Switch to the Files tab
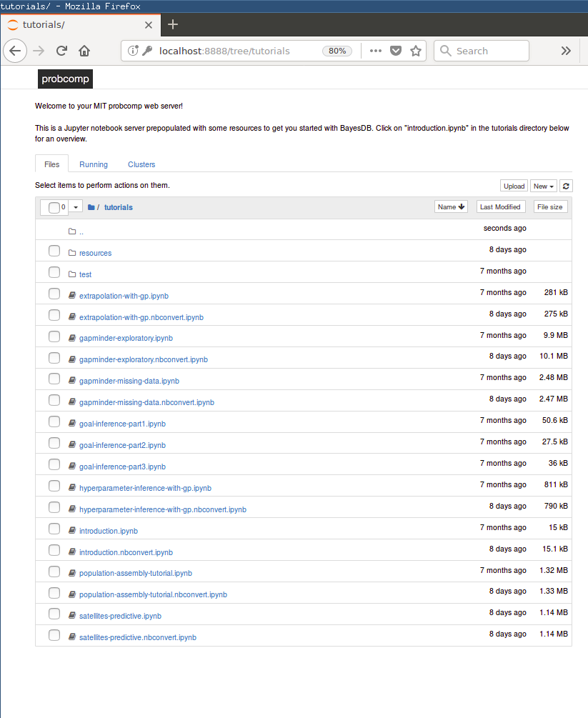The height and width of the screenshot is (718, 588). click(51, 164)
